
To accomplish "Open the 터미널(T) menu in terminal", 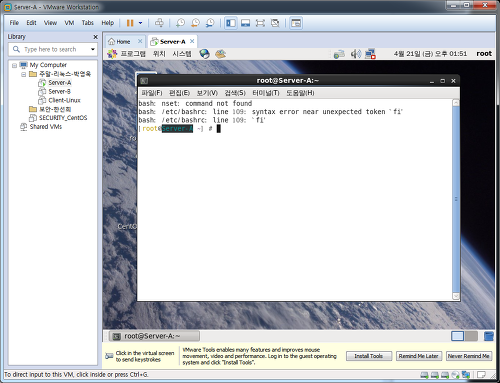I will [x=266, y=93].
